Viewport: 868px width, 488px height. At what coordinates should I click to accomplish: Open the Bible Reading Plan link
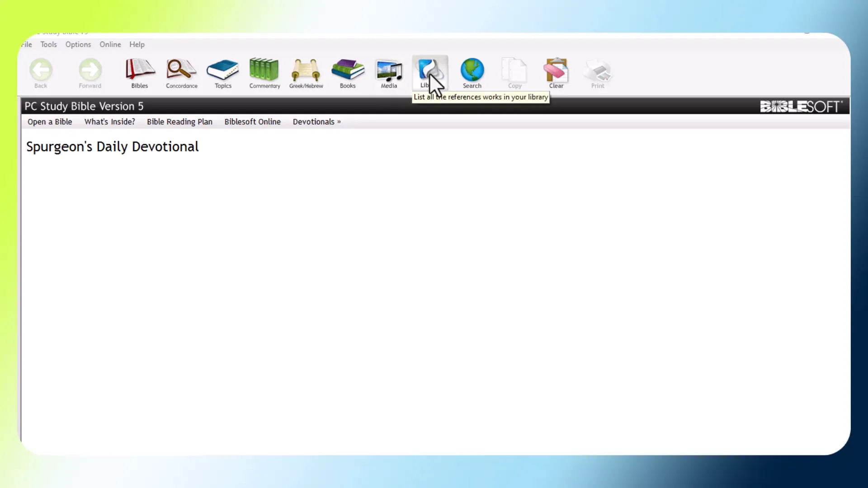click(179, 122)
